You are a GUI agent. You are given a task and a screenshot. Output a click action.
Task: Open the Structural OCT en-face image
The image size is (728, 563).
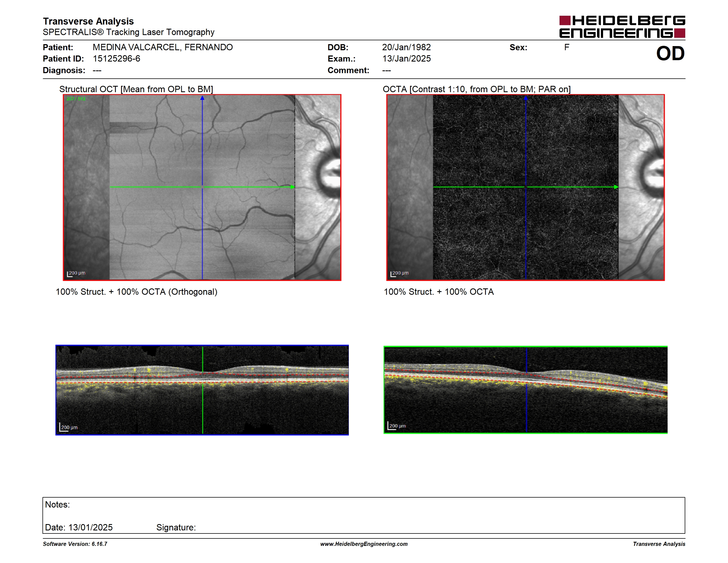202,187
